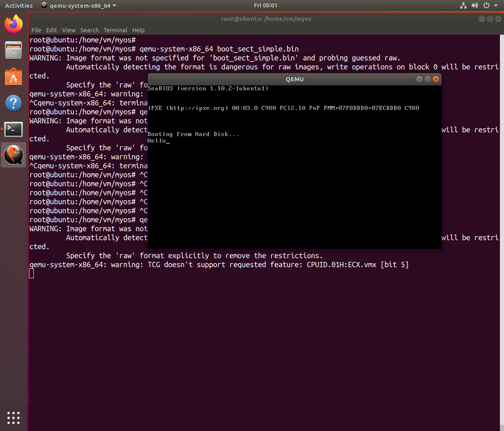Click the iPXE http://ipxe.org line
This screenshot has height=431, width=504.
tap(284, 108)
